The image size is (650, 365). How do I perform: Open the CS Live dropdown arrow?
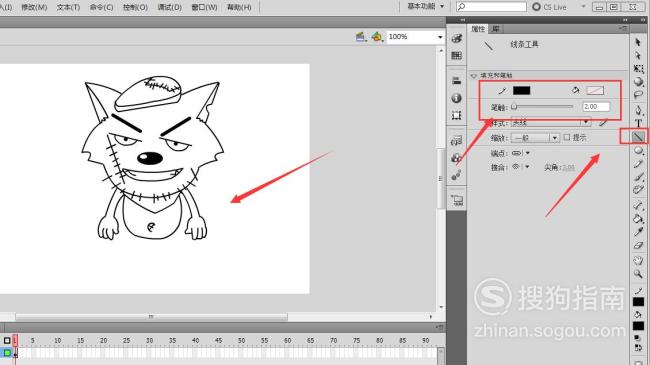(583, 7)
